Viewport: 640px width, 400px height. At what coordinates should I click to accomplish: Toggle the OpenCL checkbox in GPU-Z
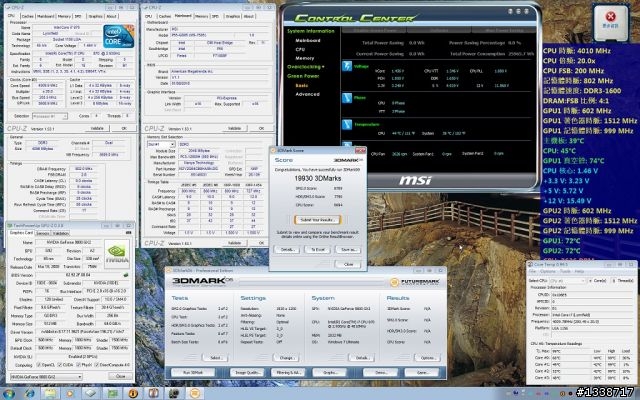[x=38, y=365]
